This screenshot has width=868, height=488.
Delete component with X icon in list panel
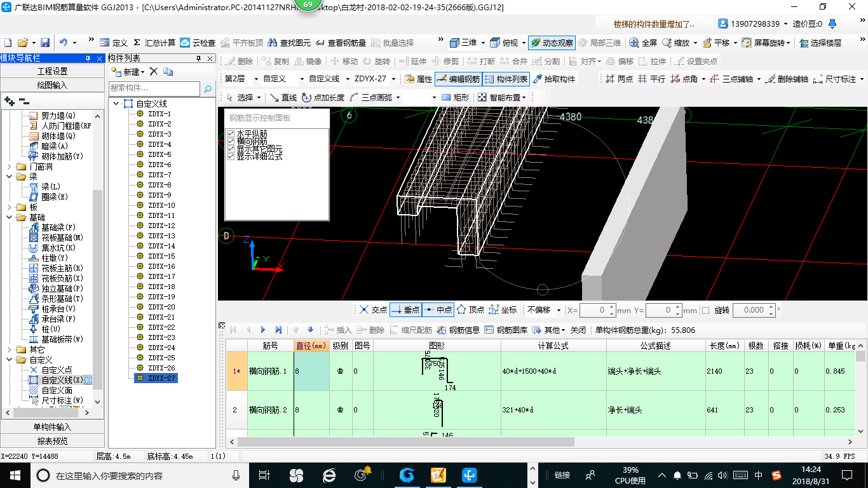point(154,71)
